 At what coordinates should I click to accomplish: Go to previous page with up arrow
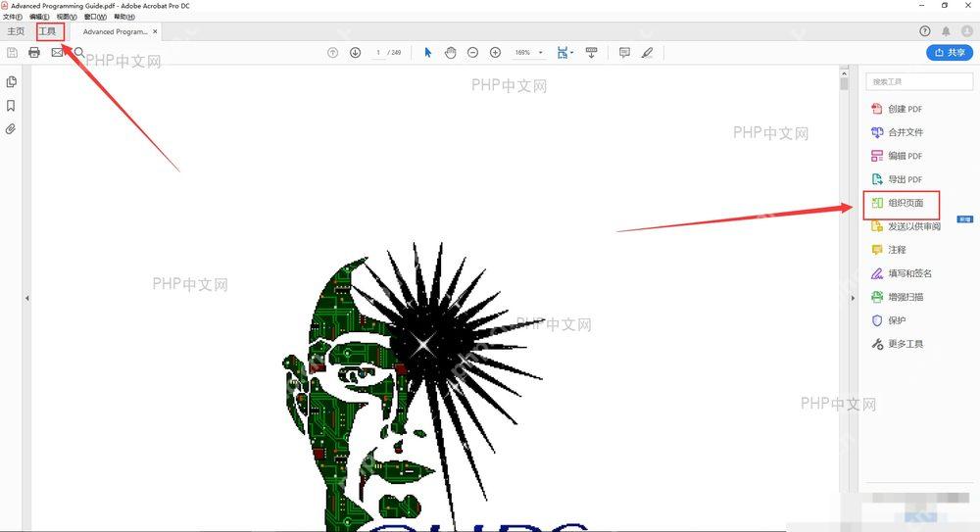[x=332, y=53]
